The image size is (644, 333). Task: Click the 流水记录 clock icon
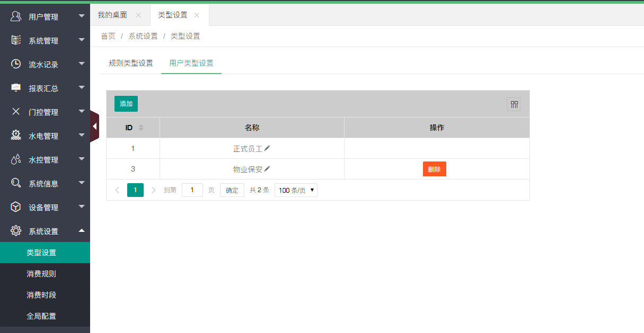pos(16,64)
